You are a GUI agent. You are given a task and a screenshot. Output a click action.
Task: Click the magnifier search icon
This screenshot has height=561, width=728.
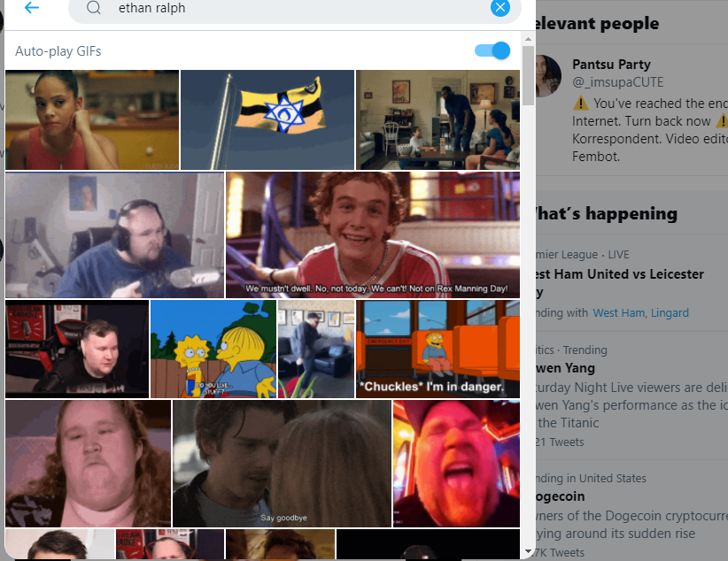[x=94, y=7]
